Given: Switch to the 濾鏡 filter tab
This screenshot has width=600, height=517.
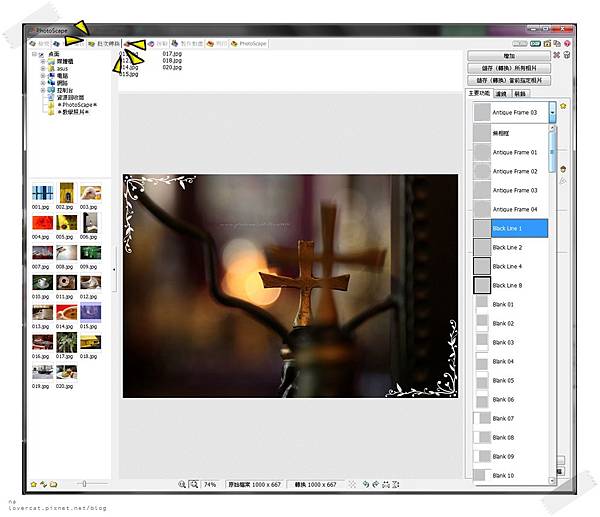Looking at the screenshot, I should [501, 94].
